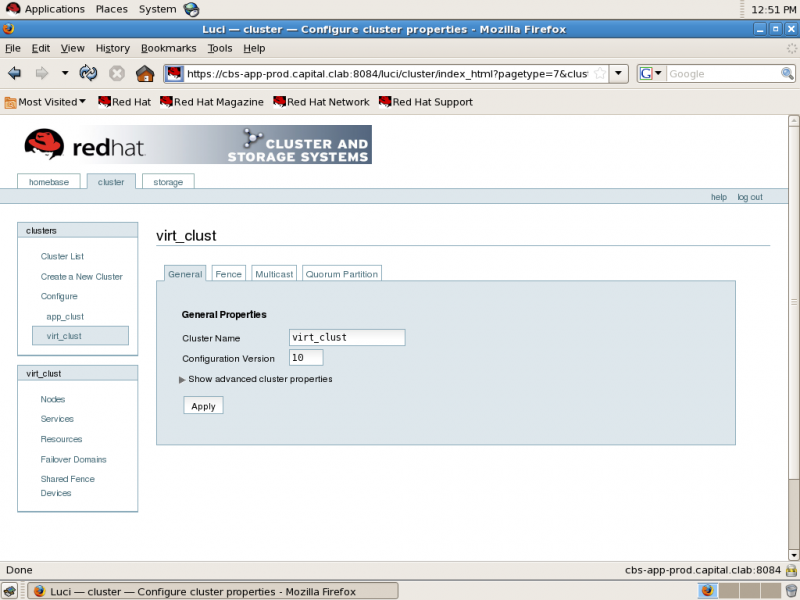
Task: Bookmark this page with the star icon
Action: tap(600, 73)
